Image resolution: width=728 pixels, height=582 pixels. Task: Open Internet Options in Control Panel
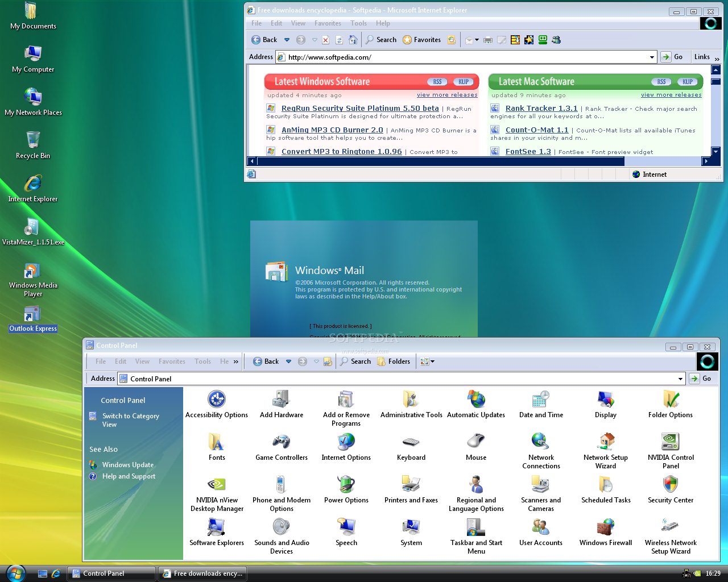pos(346,447)
